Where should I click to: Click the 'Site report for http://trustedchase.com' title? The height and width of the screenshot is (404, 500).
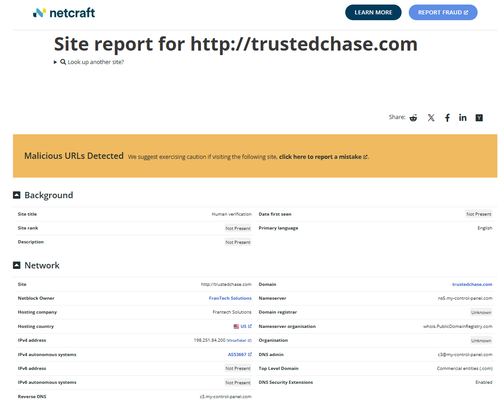[236, 44]
